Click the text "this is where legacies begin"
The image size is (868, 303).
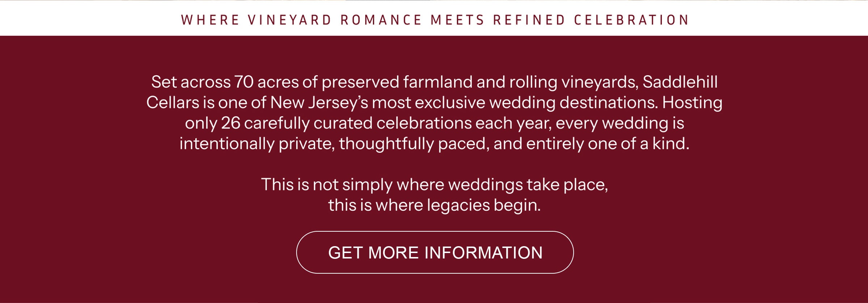point(434,205)
